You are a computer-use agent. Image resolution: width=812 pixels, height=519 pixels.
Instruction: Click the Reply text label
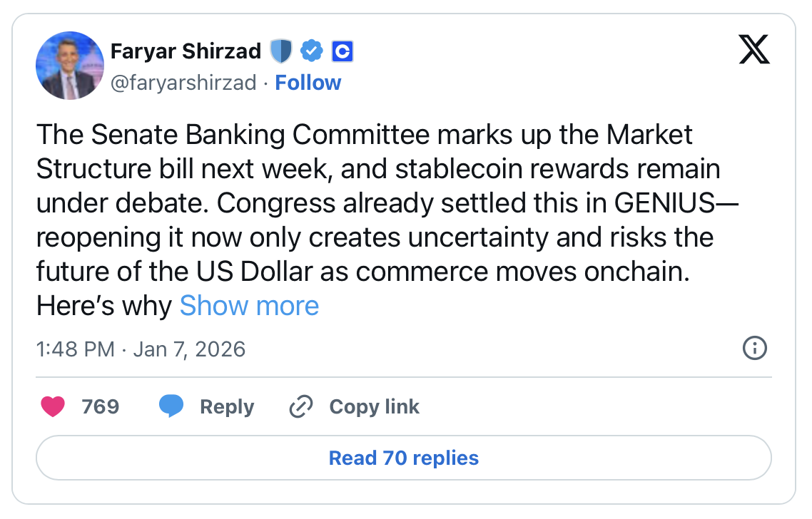click(228, 406)
